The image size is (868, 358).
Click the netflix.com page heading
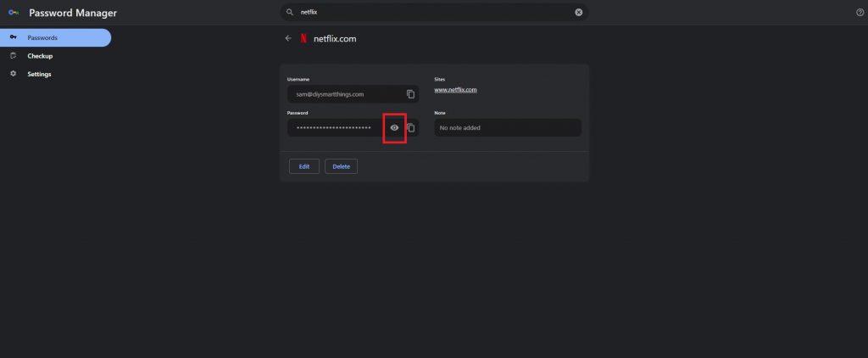(x=335, y=39)
